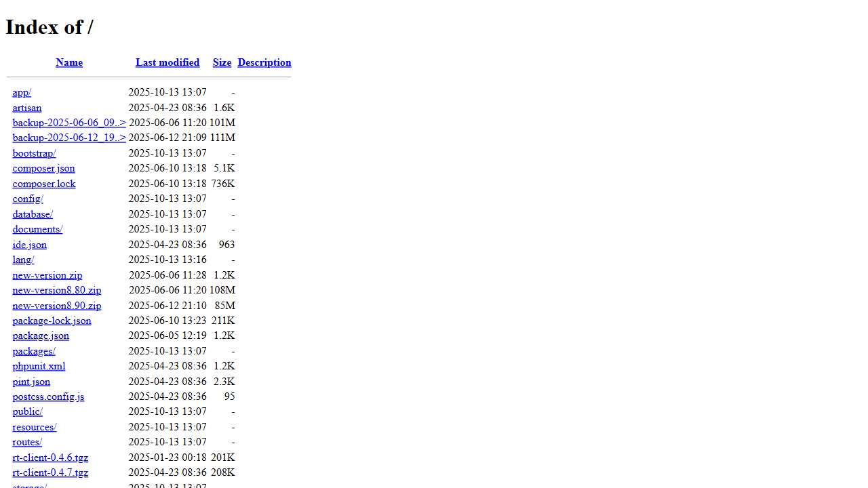
Task: View the phpunit.xml file
Action: [x=39, y=366]
